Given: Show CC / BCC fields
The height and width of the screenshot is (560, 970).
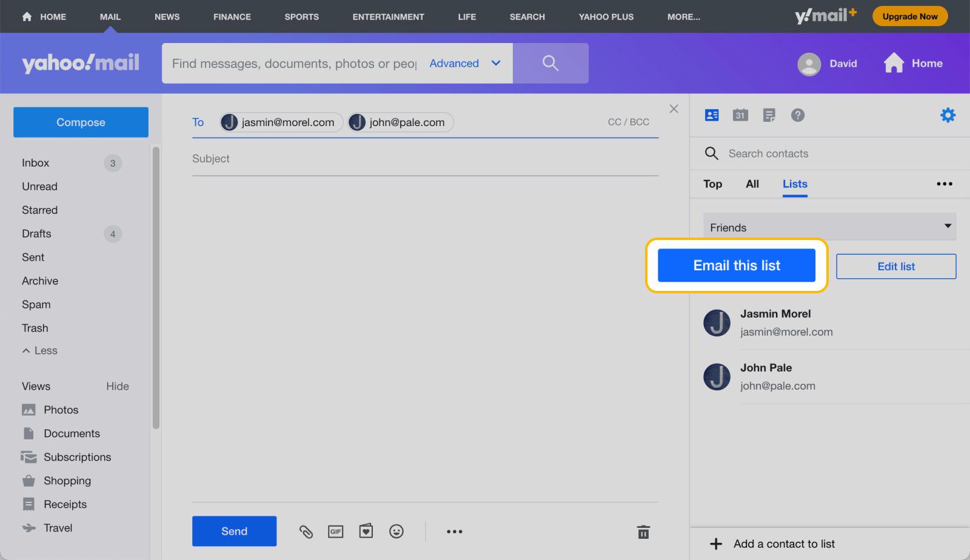Looking at the screenshot, I should (628, 122).
